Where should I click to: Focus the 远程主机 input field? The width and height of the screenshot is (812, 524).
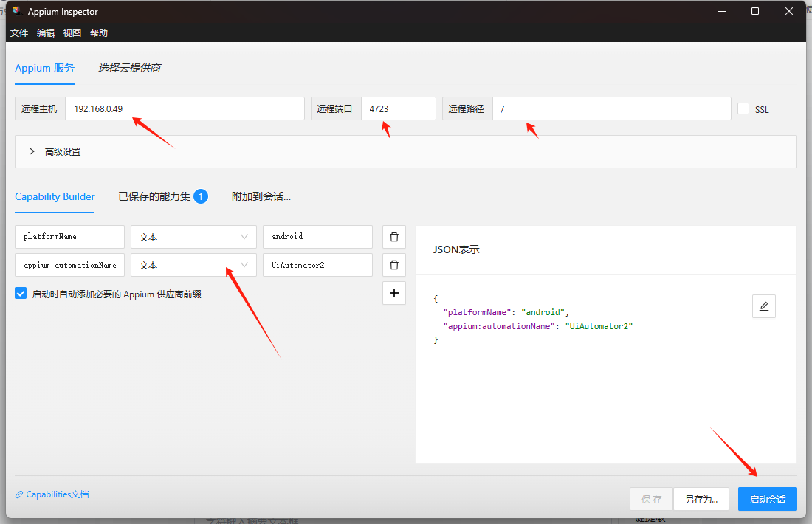click(x=185, y=108)
